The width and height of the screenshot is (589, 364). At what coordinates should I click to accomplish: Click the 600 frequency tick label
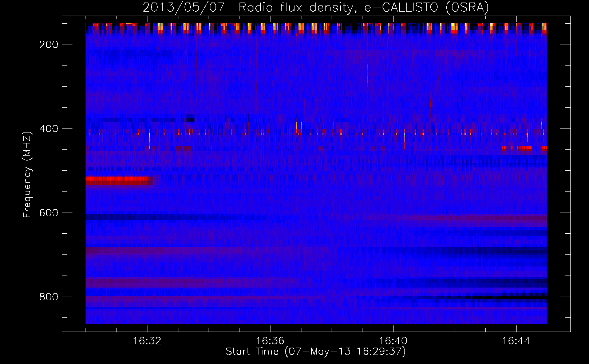[x=49, y=213]
